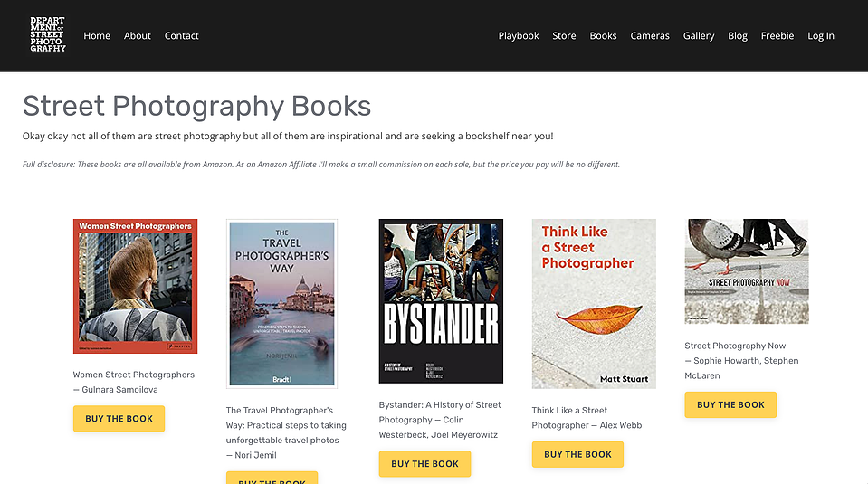868x484 pixels.
Task: Open the Street Photography Now pigeon cover
Action: tap(747, 271)
